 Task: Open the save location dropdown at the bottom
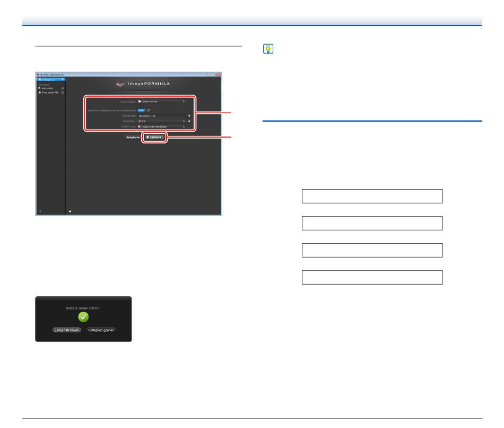click(x=161, y=127)
